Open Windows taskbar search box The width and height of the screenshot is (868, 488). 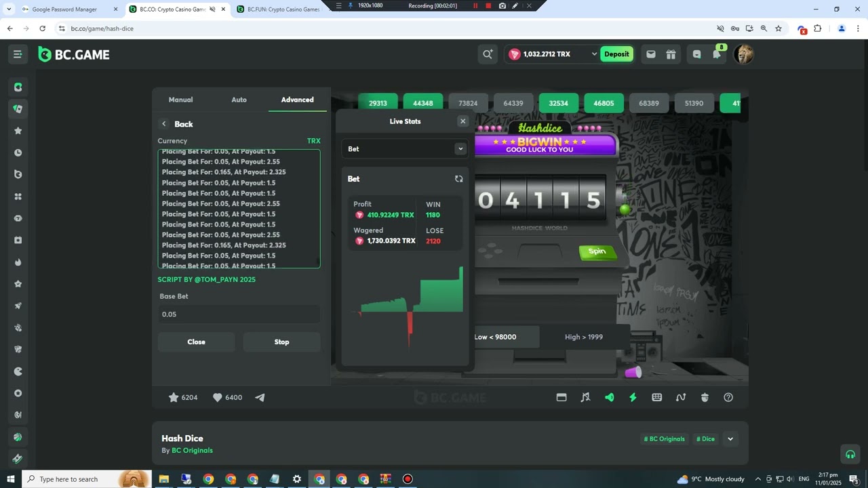coord(88,479)
